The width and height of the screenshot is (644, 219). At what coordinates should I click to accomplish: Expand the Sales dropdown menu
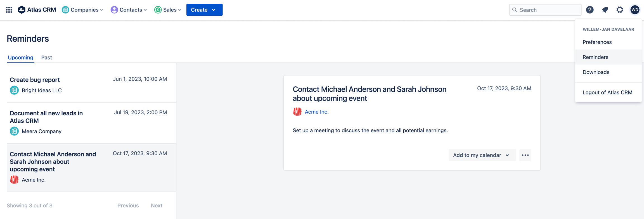click(x=168, y=10)
